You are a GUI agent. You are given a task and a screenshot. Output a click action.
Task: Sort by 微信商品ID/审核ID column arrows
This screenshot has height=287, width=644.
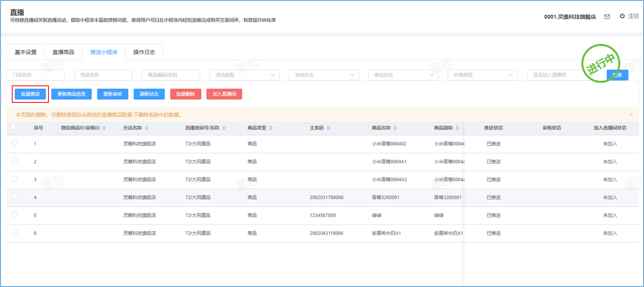(x=104, y=128)
